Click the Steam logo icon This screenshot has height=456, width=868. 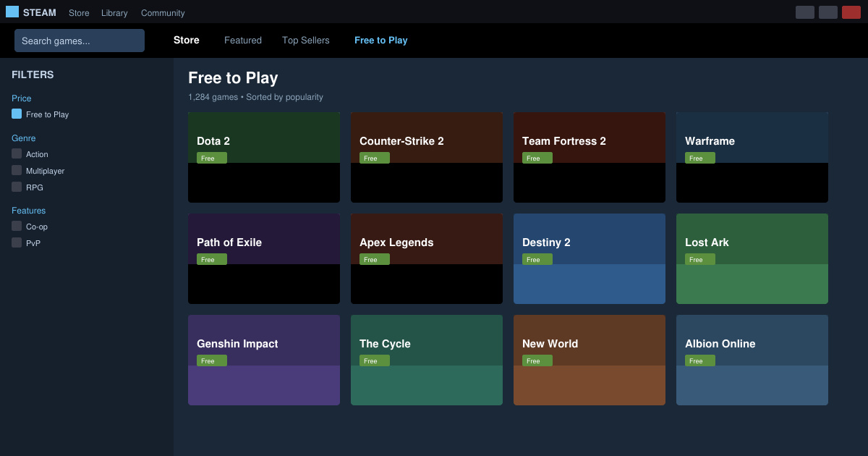click(x=12, y=12)
